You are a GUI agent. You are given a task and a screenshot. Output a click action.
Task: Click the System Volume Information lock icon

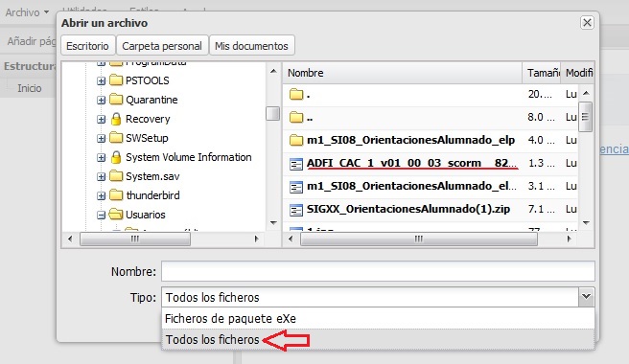tap(116, 157)
